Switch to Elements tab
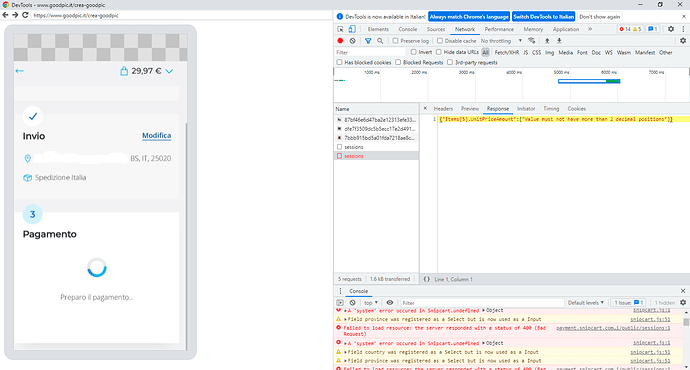This screenshot has height=370, width=690. [x=378, y=29]
